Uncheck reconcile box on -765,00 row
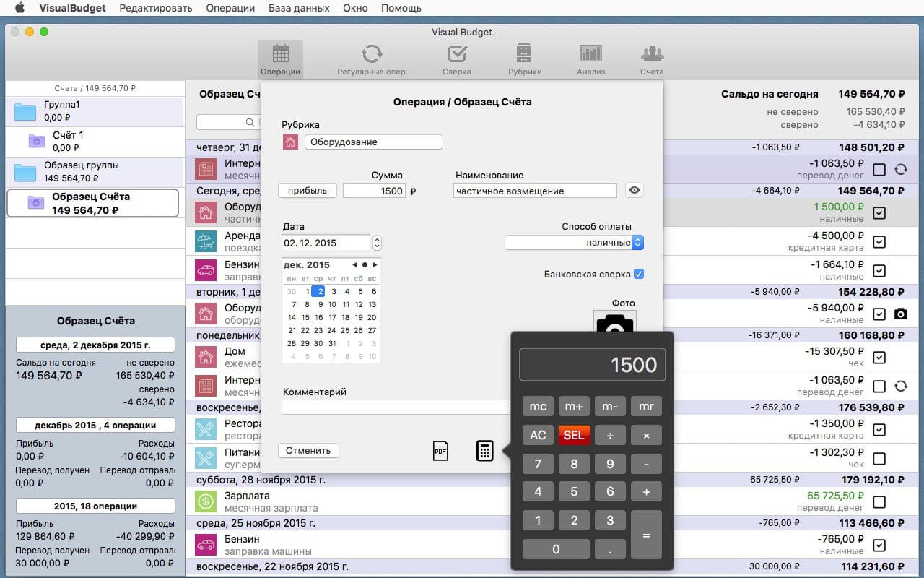The image size is (924, 578). pos(879,545)
